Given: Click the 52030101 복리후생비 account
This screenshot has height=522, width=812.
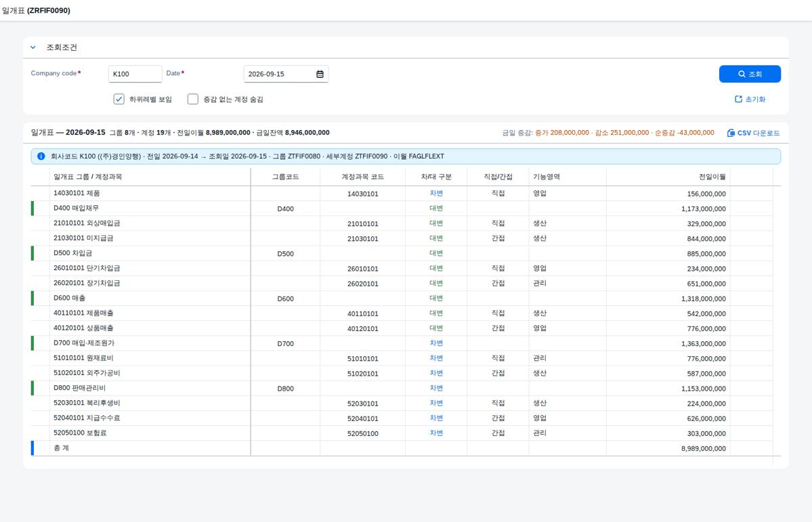Looking at the screenshot, I should pos(87,404).
